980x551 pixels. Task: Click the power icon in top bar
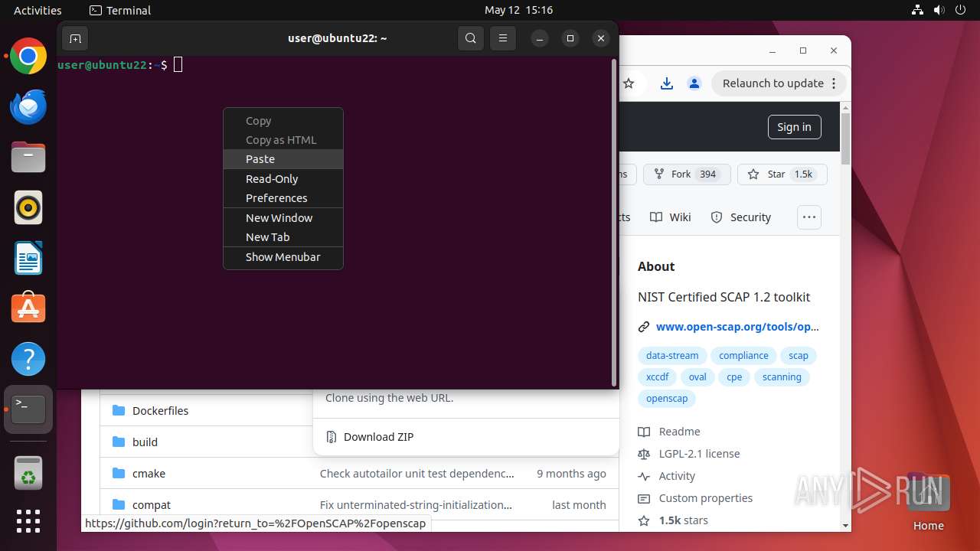point(960,10)
